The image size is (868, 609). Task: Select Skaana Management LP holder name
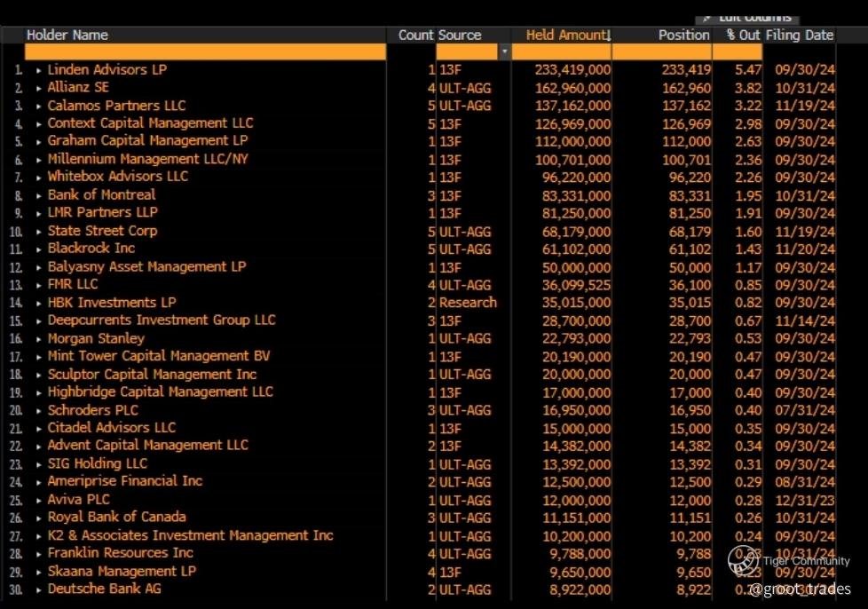point(122,572)
